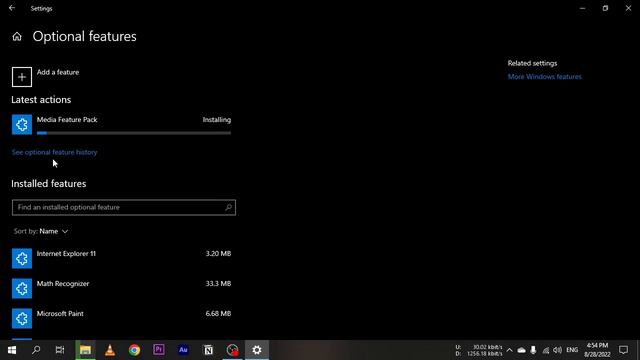
Task: Open Task View from the taskbar
Action: (60, 350)
